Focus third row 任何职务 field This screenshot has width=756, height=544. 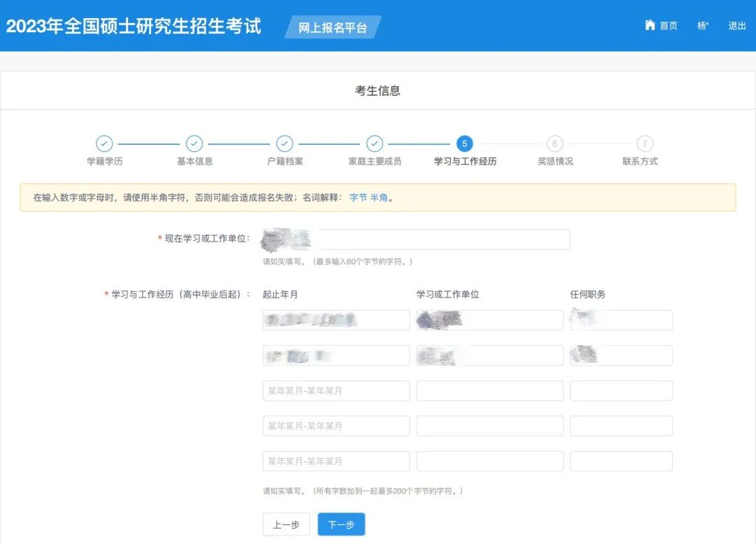click(622, 391)
